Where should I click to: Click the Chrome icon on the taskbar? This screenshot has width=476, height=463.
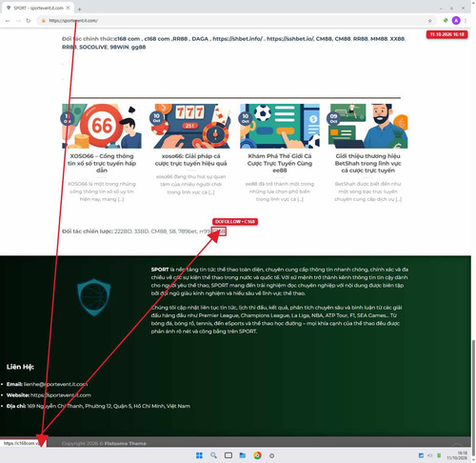(x=257, y=455)
